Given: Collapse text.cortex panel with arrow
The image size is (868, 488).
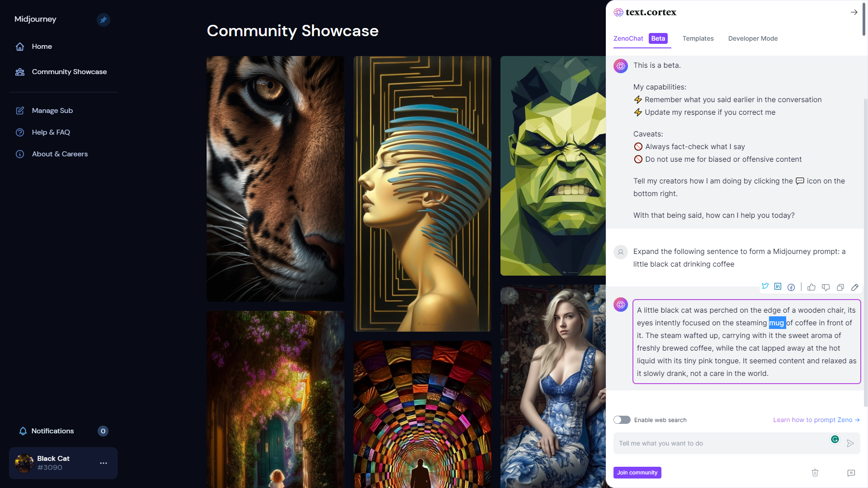Looking at the screenshot, I should pyautogui.click(x=854, y=12).
